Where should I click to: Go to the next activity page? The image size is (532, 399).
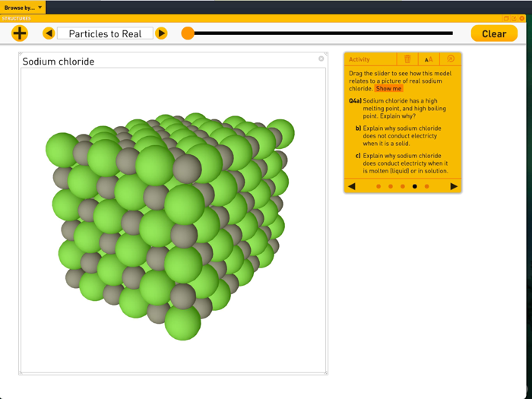[454, 186]
